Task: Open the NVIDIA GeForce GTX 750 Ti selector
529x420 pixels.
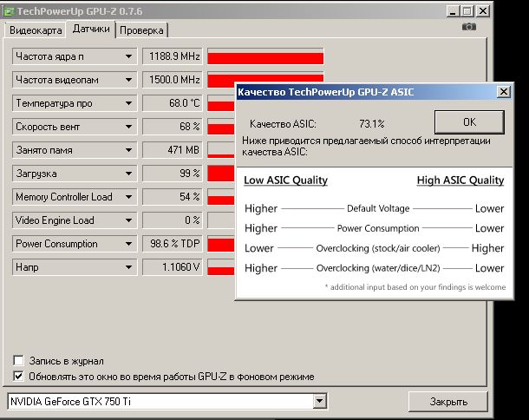Action: (319, 402)
